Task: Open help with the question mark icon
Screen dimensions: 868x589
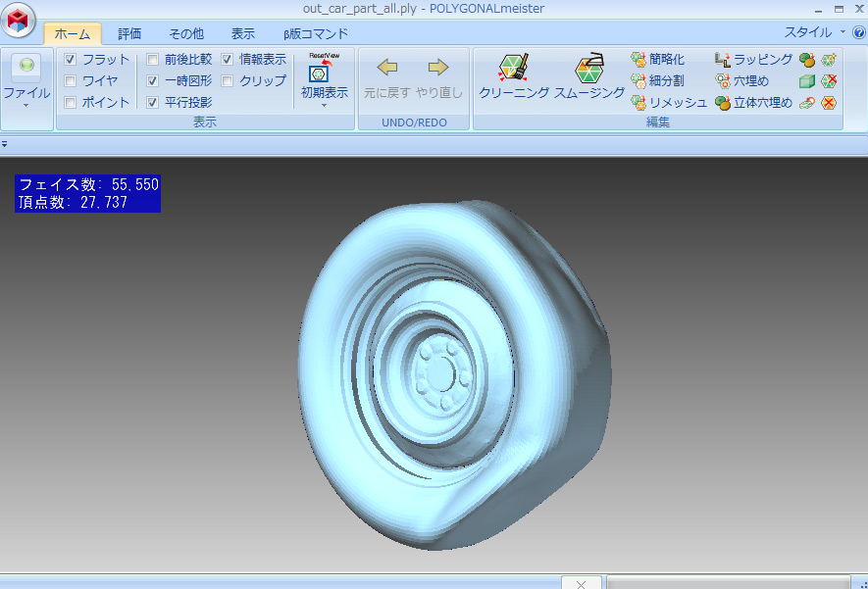Action: click(858, 32)
